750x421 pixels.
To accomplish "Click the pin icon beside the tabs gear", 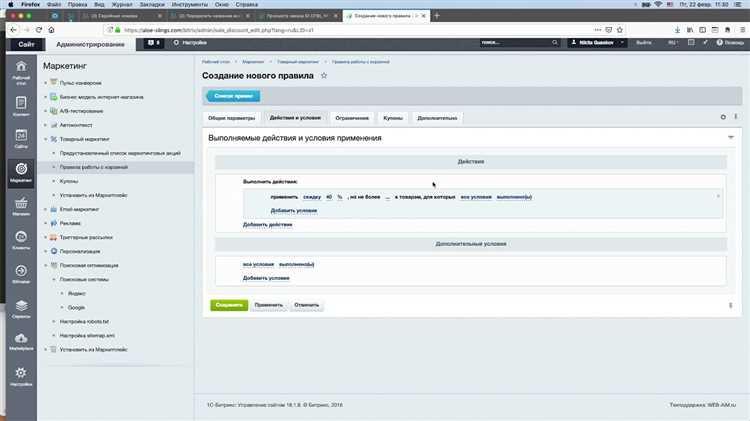I will click(736, 117).
